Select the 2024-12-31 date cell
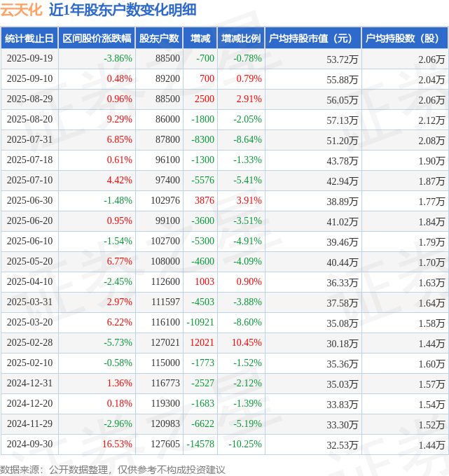 [x=29, y=383]
